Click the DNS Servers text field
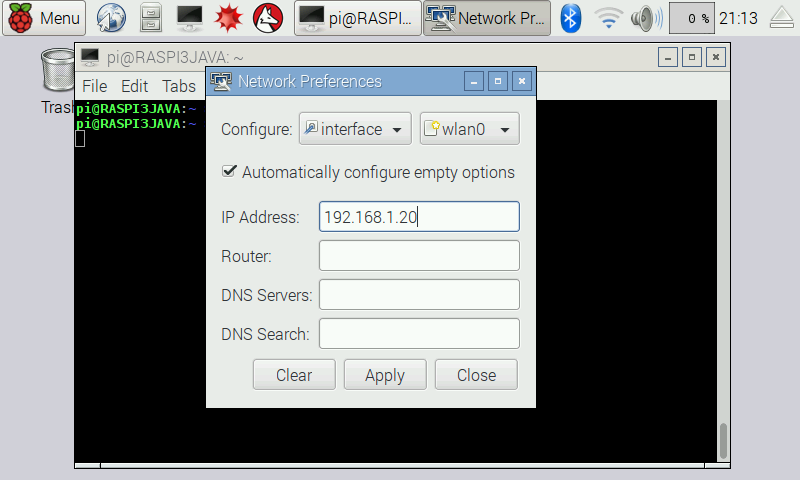This screenshot has width=800, height=480. [419, 295]
